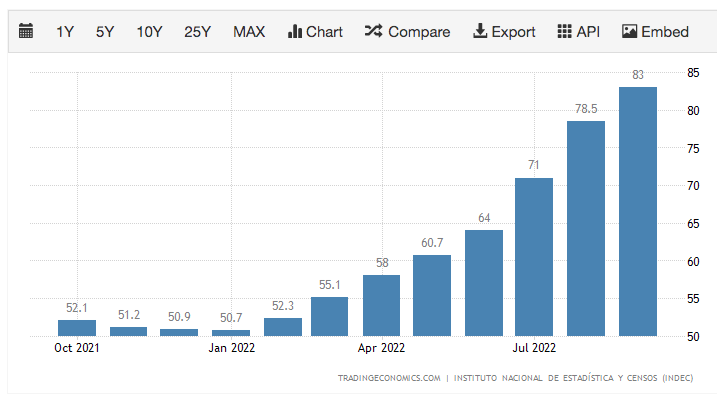Select the 1Y time range
The width and height of the screenshot is (717, 399).
click(x=65, y=32)
